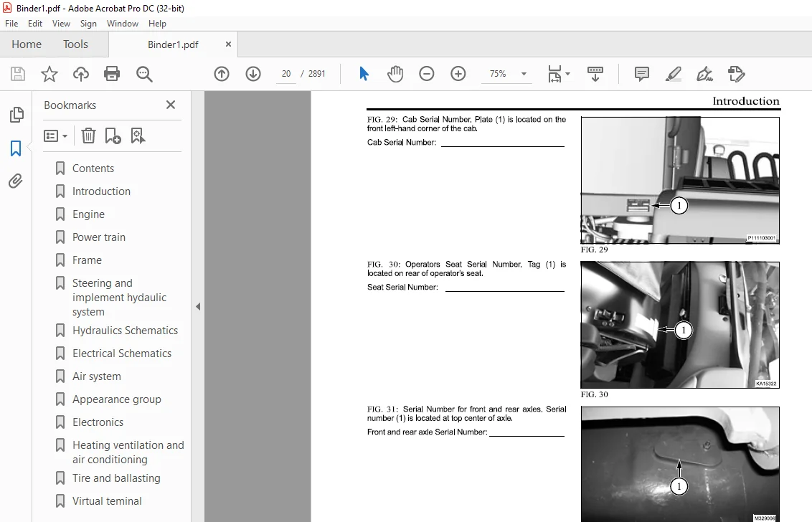812x522 pixels.
Task: Click the scrolling mode keyboard icon
Action: (x=595, y=74)
